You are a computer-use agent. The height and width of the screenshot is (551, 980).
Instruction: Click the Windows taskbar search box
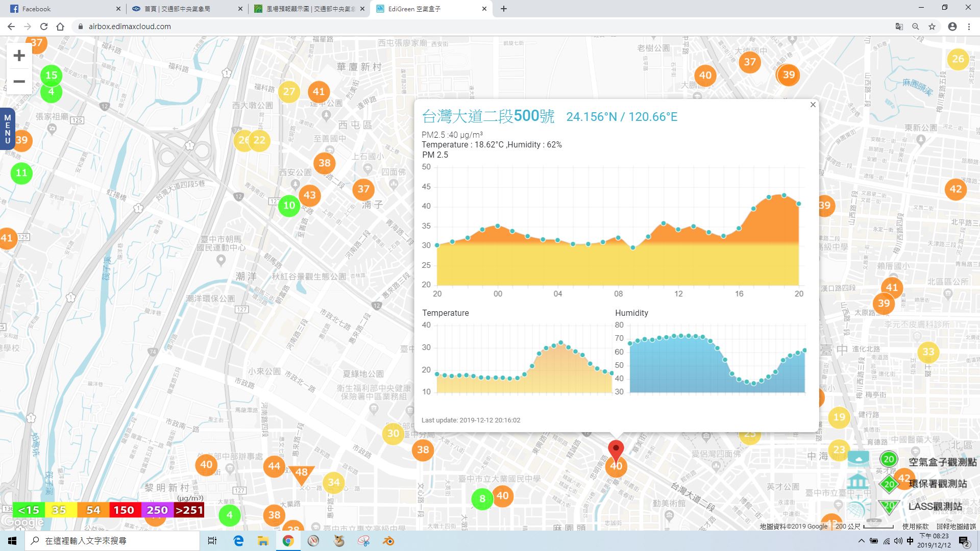[x=112, y=541]
